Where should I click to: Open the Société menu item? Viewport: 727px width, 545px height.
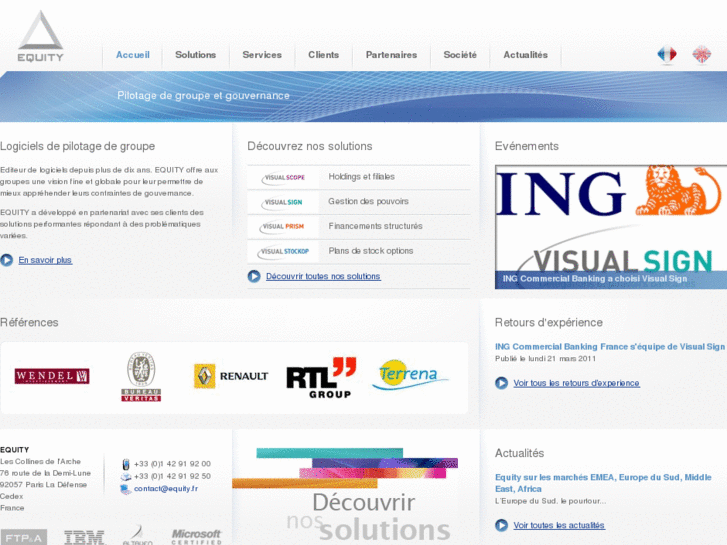[460, 55]
